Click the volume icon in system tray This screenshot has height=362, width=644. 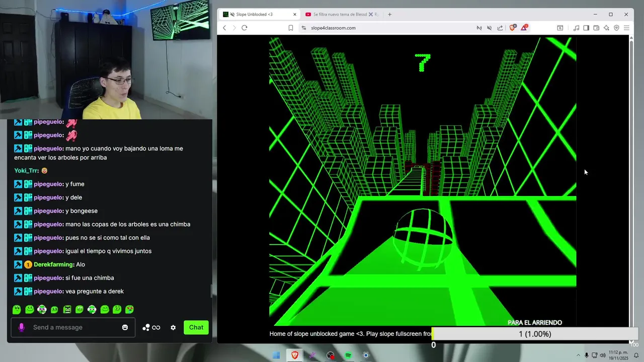tap(602, 355)
